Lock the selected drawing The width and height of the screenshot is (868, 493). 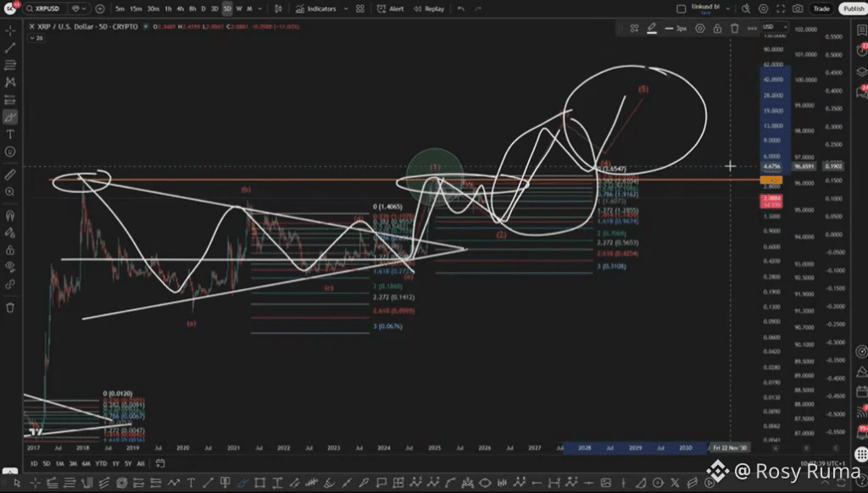point(717,28)
